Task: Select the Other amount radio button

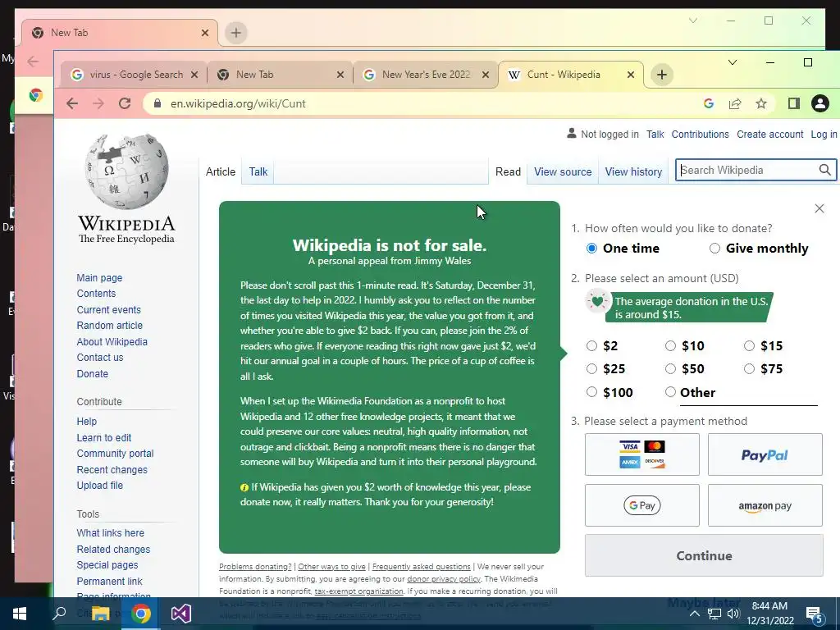Action: tap(670, 392)
